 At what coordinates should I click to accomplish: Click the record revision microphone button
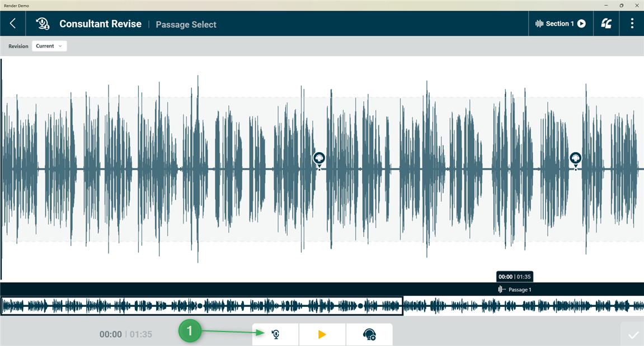276,334
